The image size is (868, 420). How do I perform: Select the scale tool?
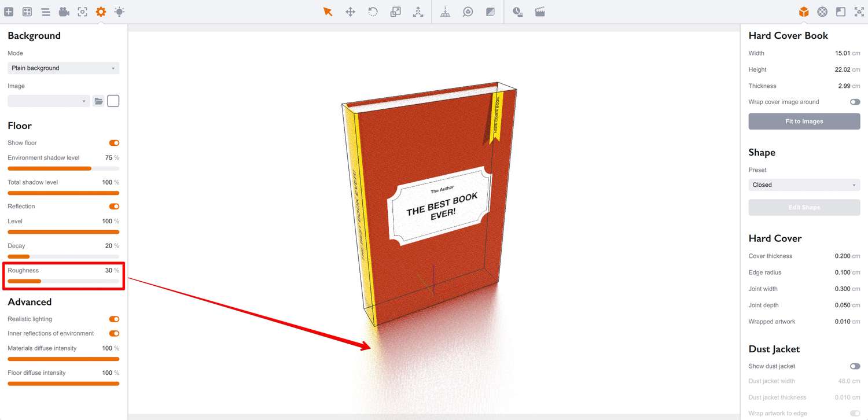(396, 12)
